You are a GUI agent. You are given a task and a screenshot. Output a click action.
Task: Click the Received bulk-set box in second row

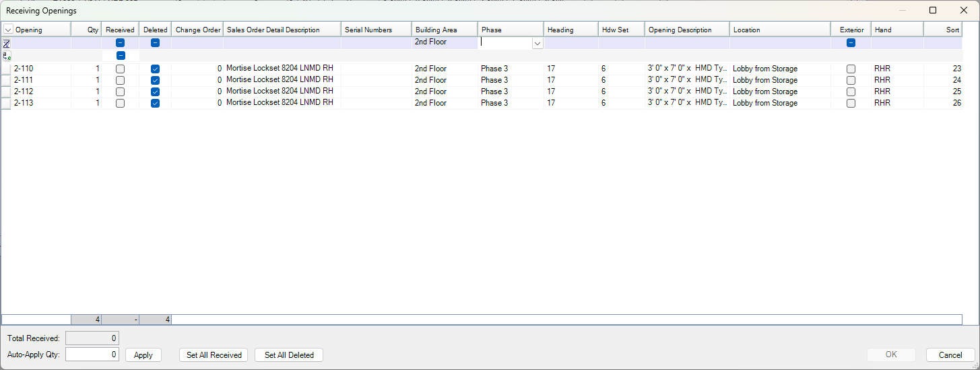120,56
